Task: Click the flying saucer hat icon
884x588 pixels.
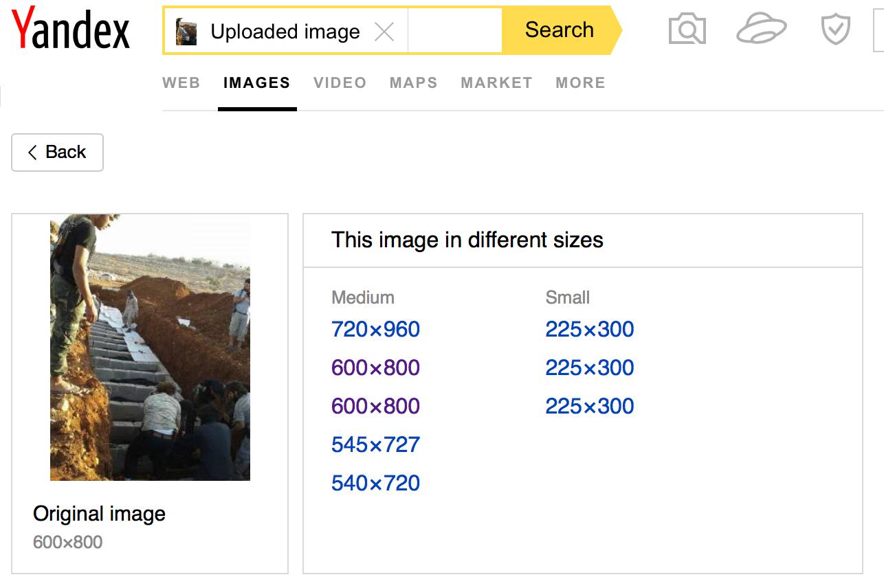Action: [x=761, y=30]
